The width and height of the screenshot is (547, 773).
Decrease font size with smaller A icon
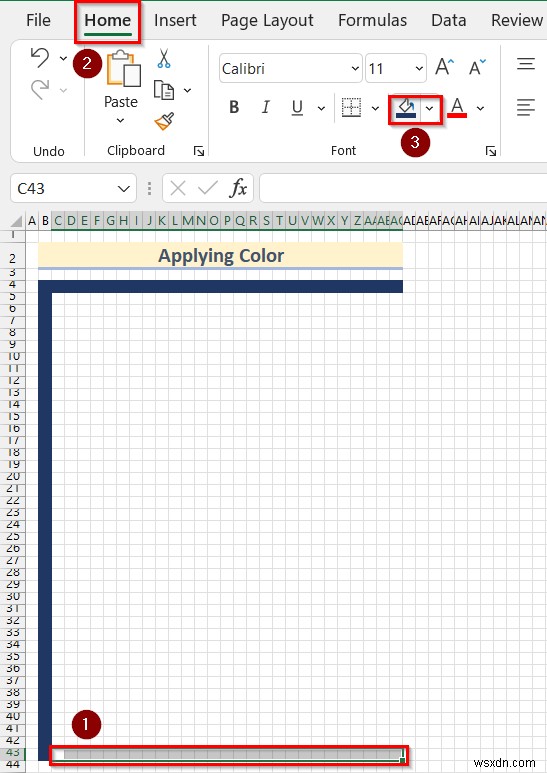click(x=477, y=67)
